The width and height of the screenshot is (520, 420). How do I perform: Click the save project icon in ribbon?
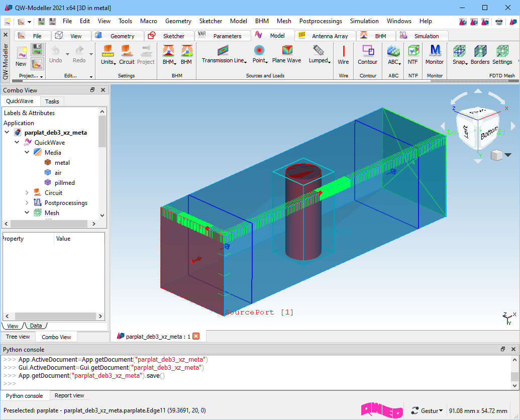(x=38, y=50)
